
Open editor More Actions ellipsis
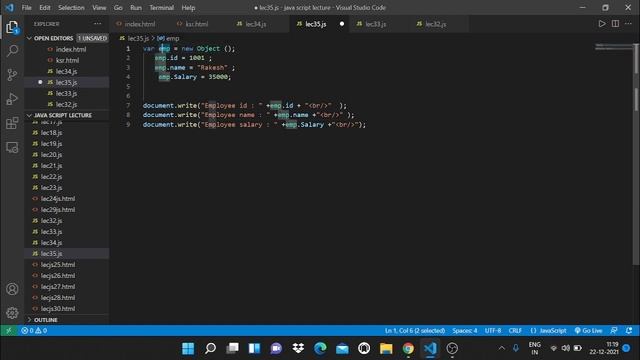pos(628,24)
